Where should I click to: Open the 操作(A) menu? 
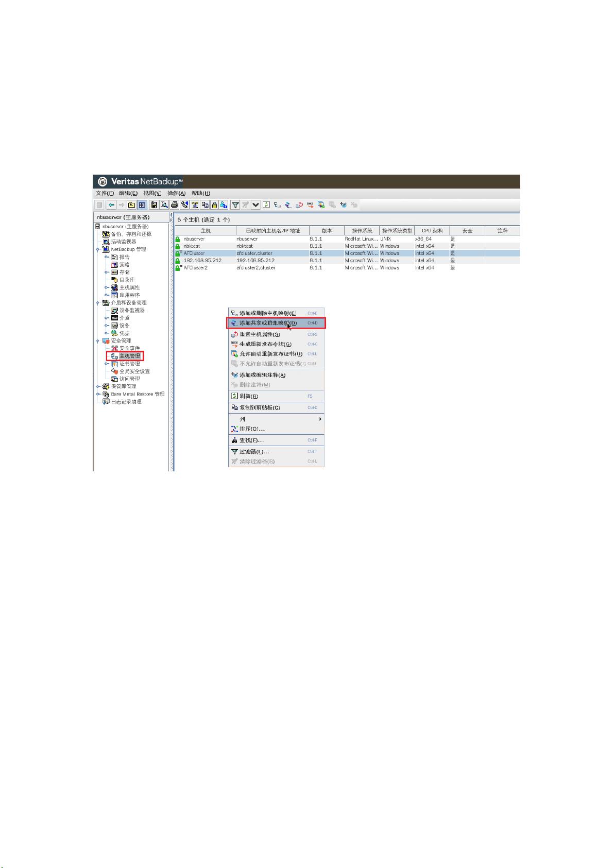(x=176, y=193)
